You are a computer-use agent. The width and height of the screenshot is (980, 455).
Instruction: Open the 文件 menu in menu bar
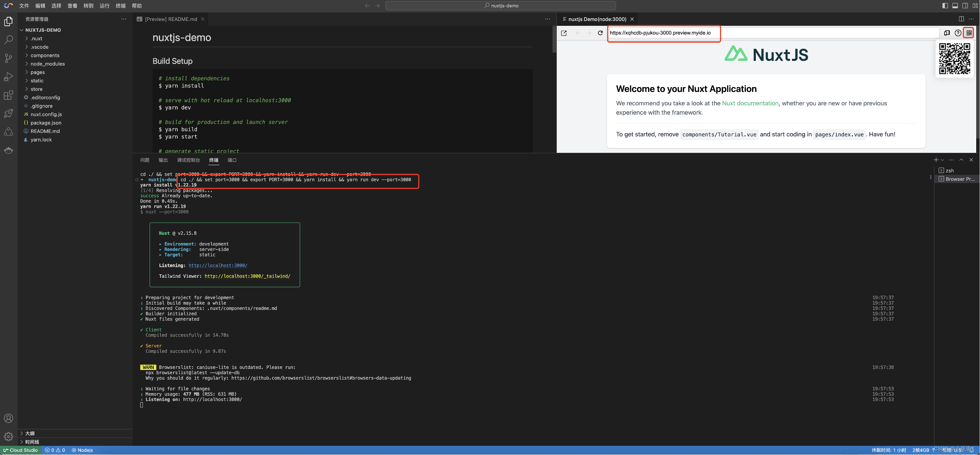(x=24, y=6)
